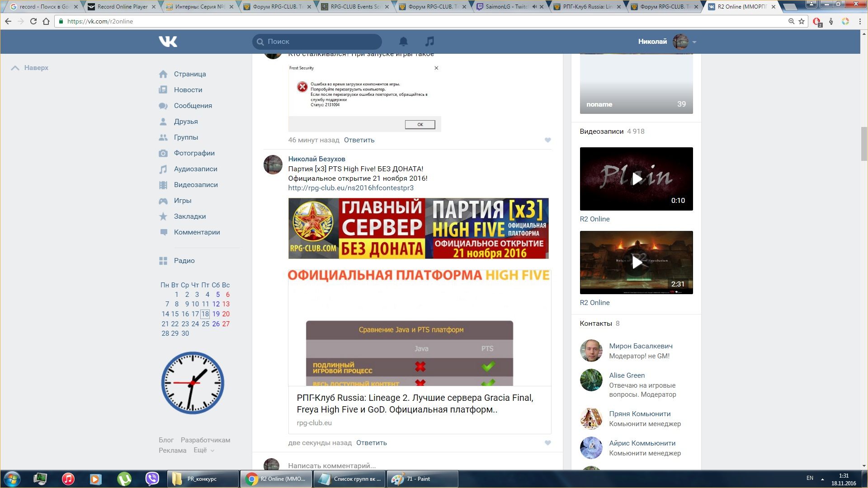
Task: Click the Радио grid icon
Action: click(x=163, y=261)
